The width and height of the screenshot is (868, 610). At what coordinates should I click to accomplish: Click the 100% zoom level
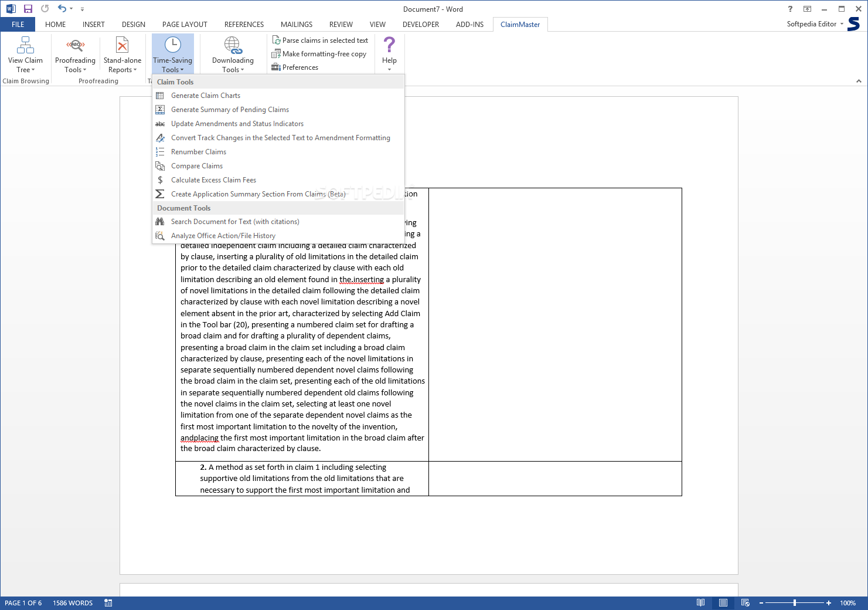pos(847,603)
